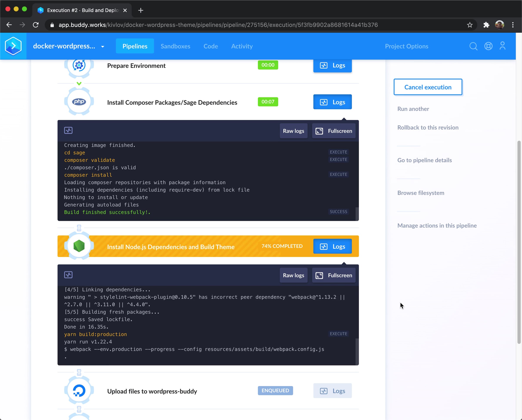Viewport: 522px width, 420px height.
Task: Switch to the Pipelines tab
Action: click(135, 46)
